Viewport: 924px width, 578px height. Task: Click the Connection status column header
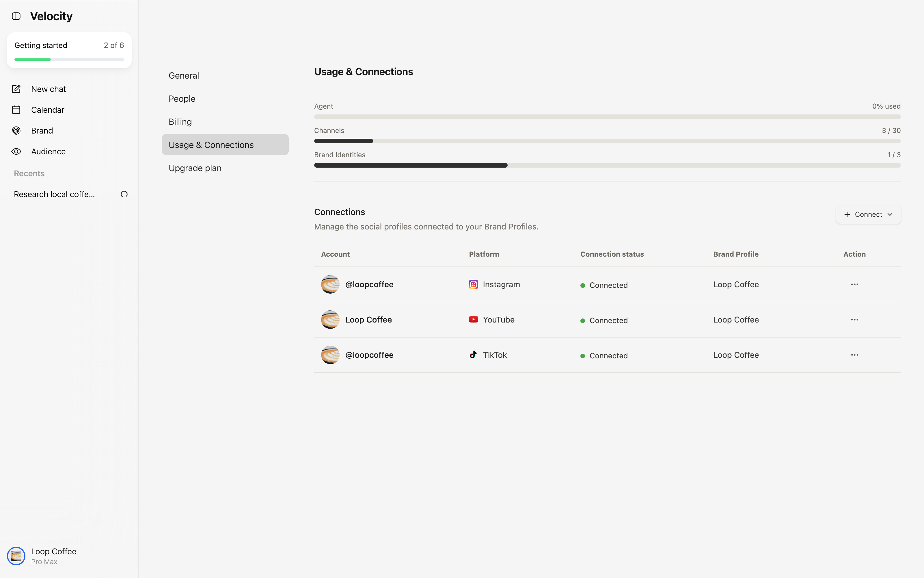point(612,254)
